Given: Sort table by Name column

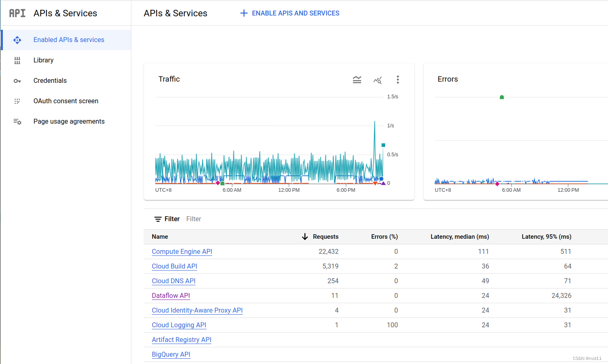Looking at the screenshot, I should point(160,237).
